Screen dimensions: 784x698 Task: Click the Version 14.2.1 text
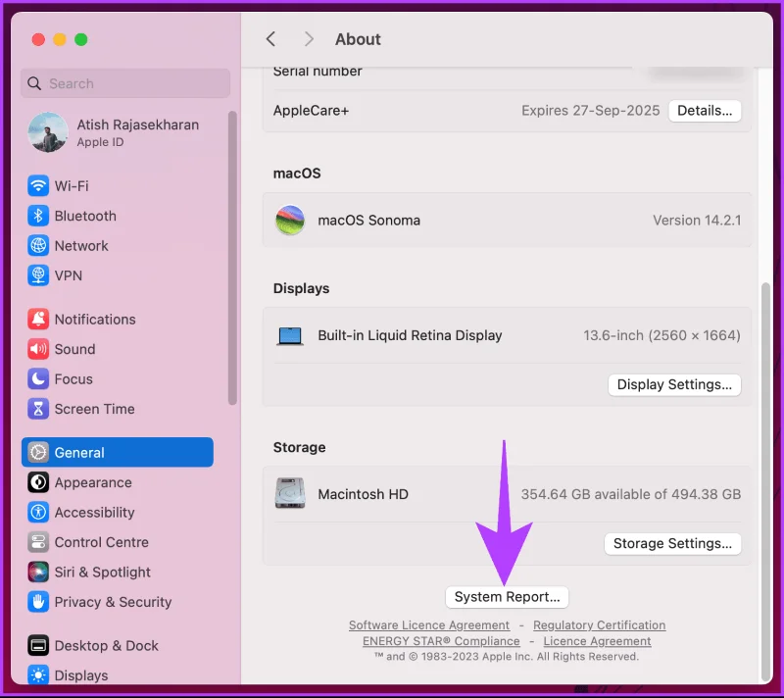(697, 220)
